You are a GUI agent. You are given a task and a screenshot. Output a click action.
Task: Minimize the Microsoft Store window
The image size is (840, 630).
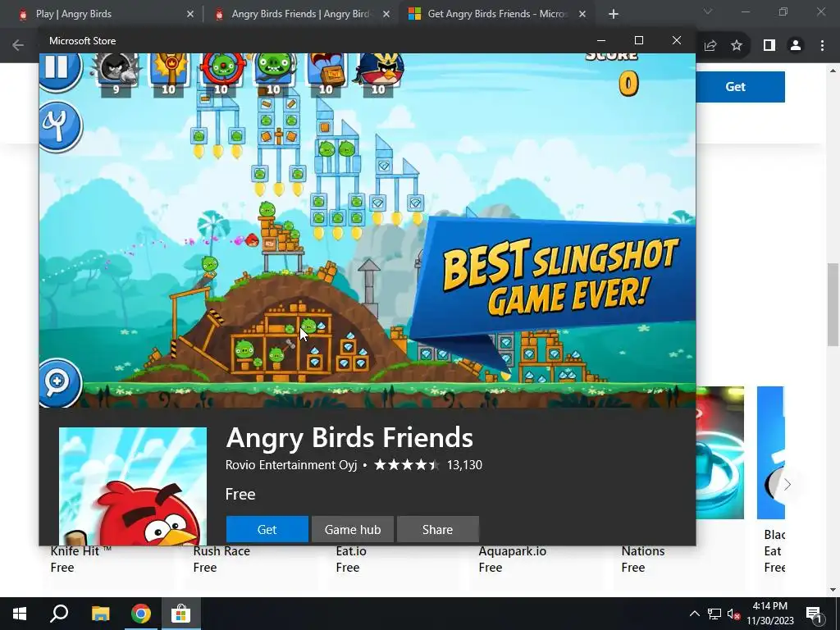pos(601,41)
